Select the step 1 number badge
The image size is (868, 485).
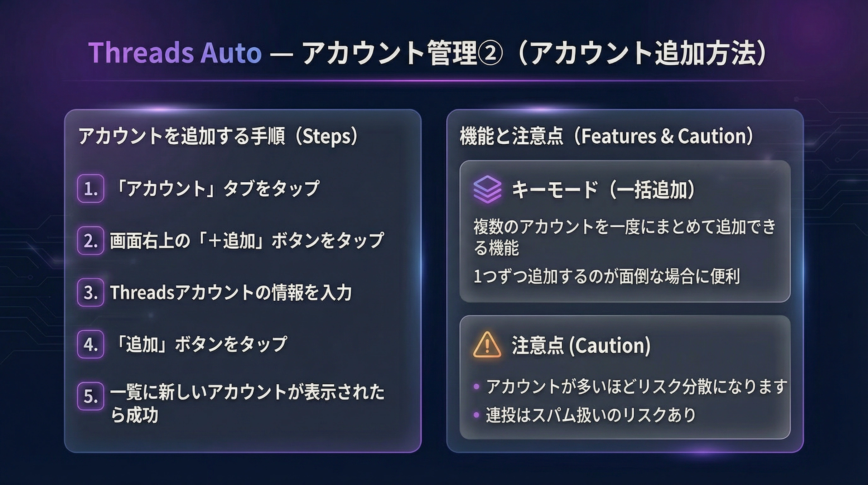90,188
